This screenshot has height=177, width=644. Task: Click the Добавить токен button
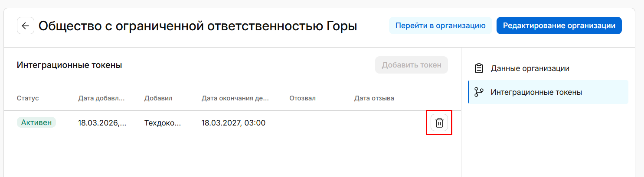click(411, 65)
